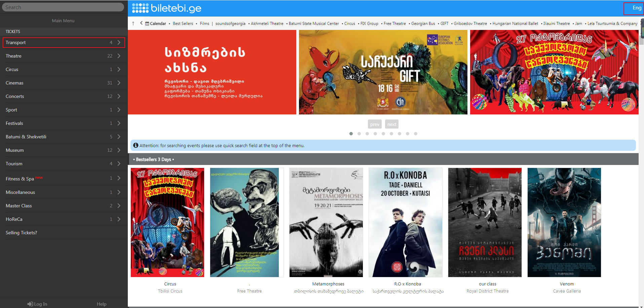Click the back chevron beside Calendar
Screen dimensions: 644x308
click(x=141, y=23)
